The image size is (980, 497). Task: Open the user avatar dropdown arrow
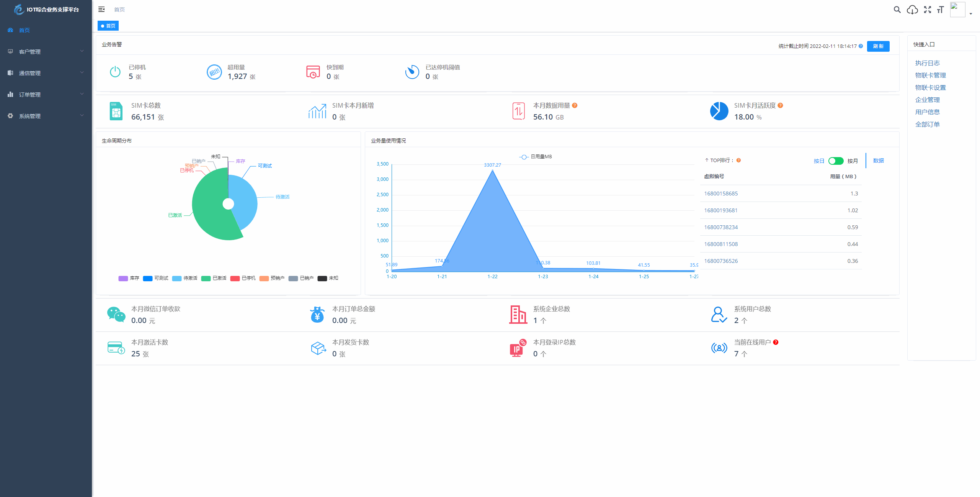tap(971, 14)
